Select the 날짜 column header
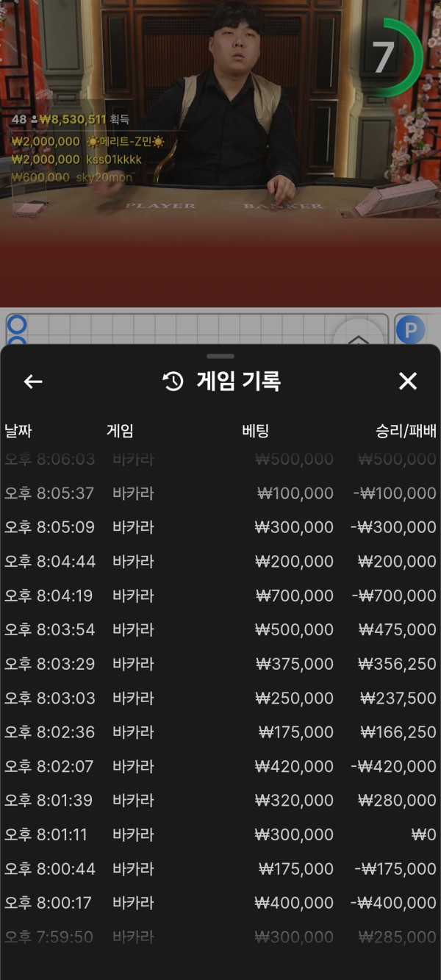Screen dimensions: 441x980 pyautogui.click(x=18, y=431)
